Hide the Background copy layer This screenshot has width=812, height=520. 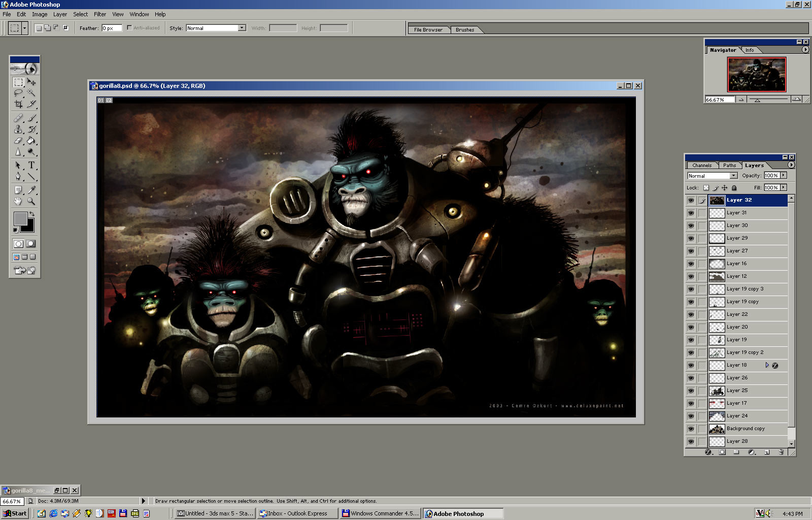click(x=691, y=429)
